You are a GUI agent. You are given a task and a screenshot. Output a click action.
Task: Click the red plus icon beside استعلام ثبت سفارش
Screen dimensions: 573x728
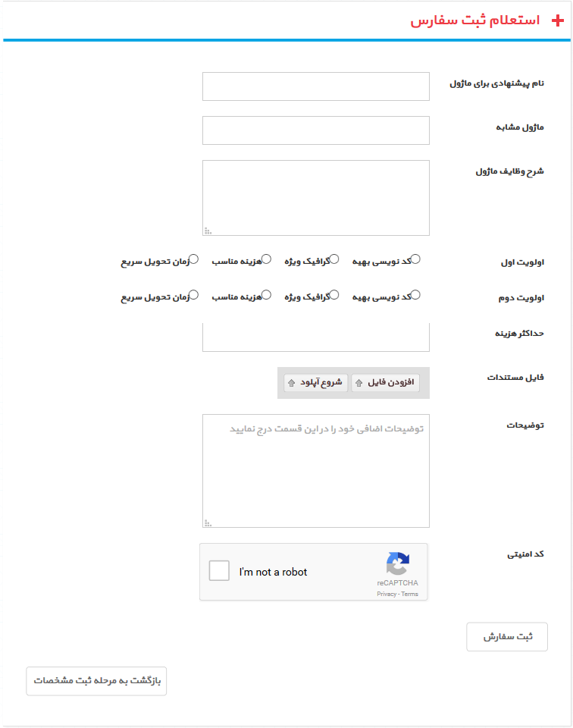pyautogui.click(x=558, y=20)
